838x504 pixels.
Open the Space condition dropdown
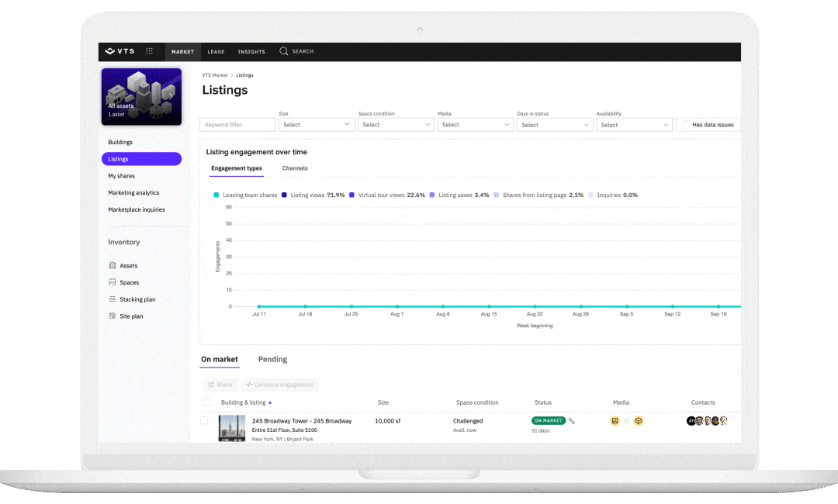396,124
